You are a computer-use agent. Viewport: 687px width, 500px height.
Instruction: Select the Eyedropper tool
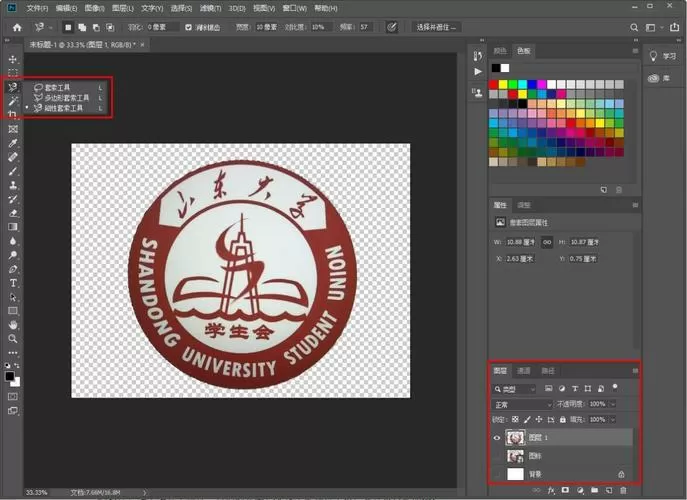tap(13, 143)
